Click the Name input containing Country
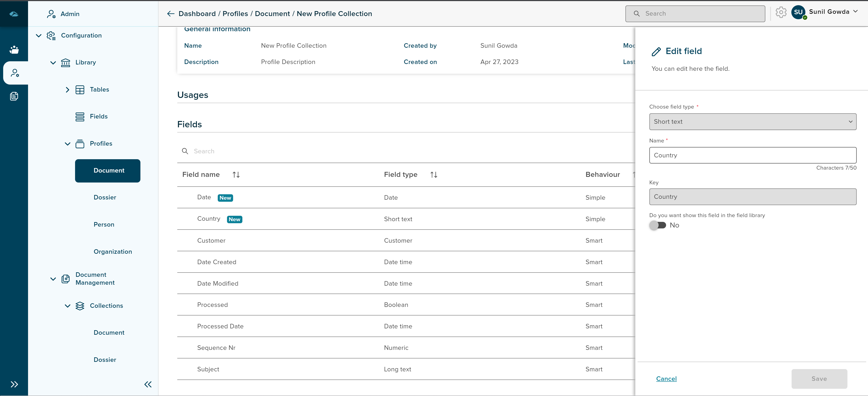 pyautogui.click(x=752, y=155)
